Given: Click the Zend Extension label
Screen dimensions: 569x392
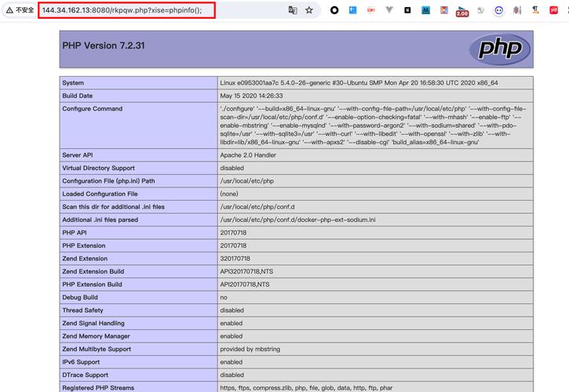Looking at the screenshot, I should (x=85, y=259).
